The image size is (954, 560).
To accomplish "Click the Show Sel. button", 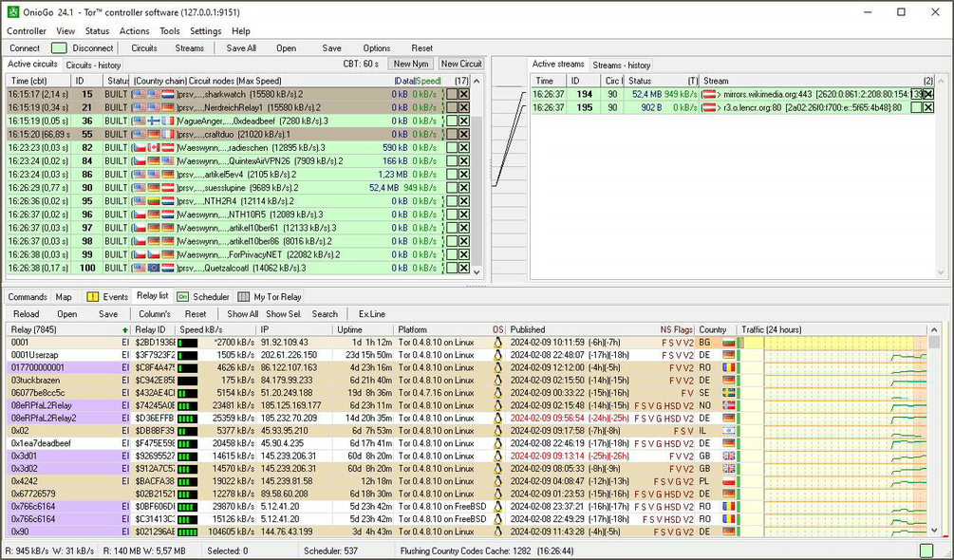I will click(x=284, y=314).
